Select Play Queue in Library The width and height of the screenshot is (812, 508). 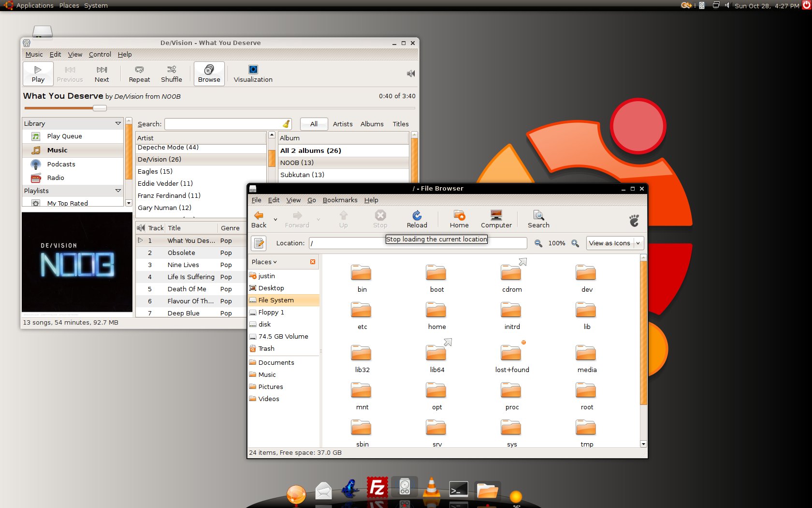(x=72, y=136)
